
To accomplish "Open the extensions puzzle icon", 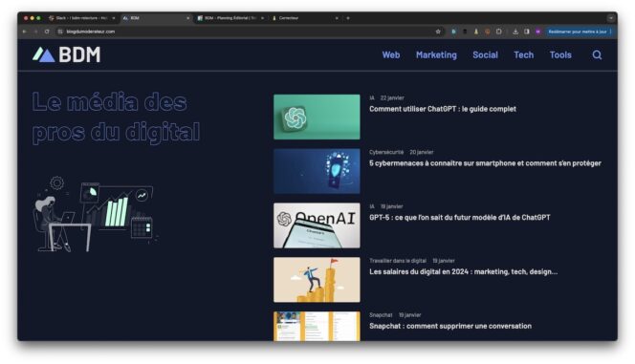I will tap(498, 32).
